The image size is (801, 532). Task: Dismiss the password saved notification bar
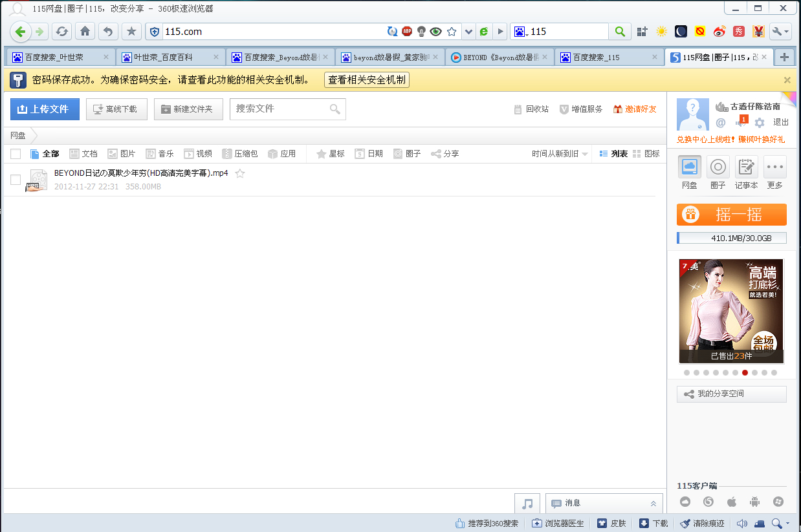pyautogui.click(x=787, y=80)
